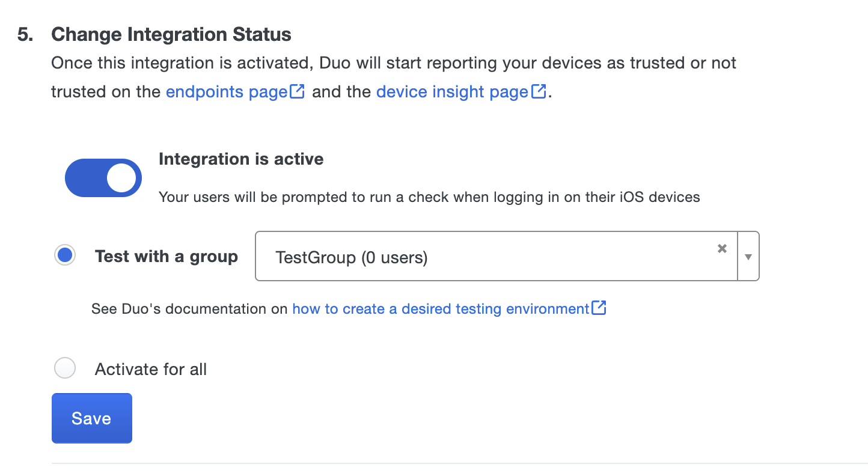868x476 pixels.
Task: Click the "Change Integration Status" heading
Action: point(171,35)
